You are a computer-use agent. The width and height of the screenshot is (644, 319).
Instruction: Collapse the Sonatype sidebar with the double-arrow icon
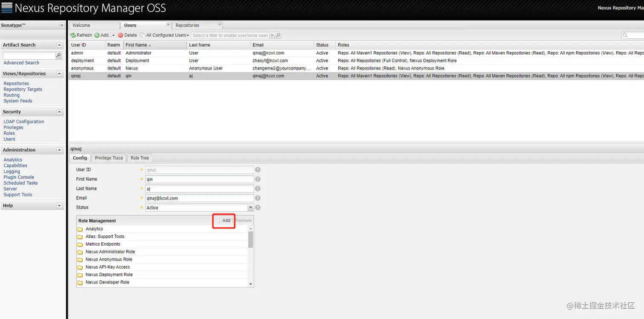(x=61, y=26)
